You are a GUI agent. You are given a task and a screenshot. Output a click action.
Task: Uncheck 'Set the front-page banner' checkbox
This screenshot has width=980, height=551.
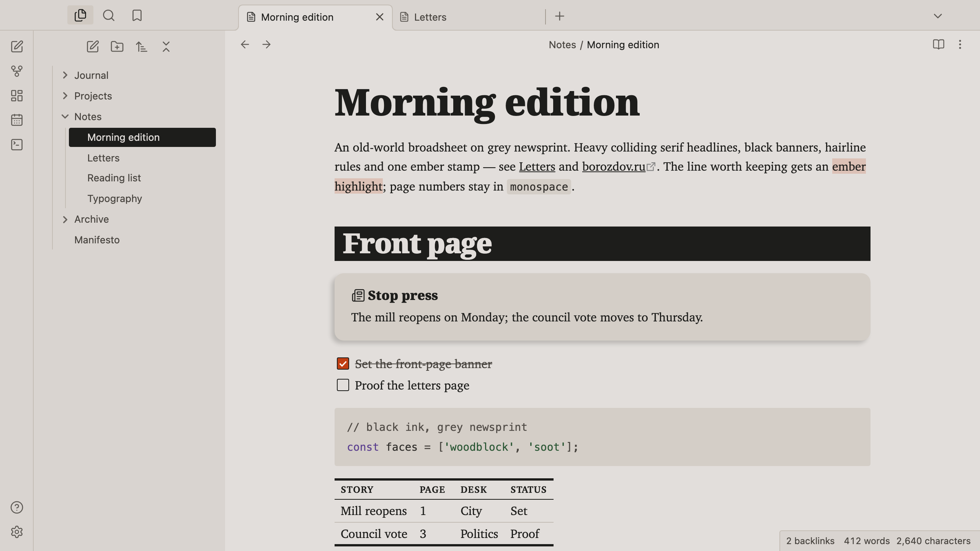coord(343,364)
